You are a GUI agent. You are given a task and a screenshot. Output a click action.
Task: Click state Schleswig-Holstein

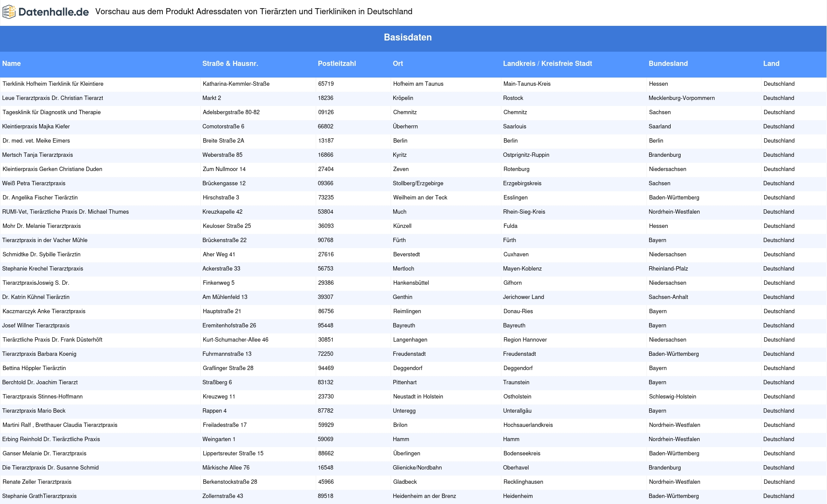pos(673,397)
